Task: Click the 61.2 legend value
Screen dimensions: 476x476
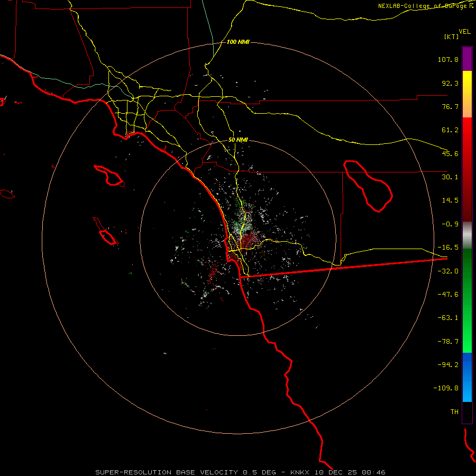Action: point(450,130)
